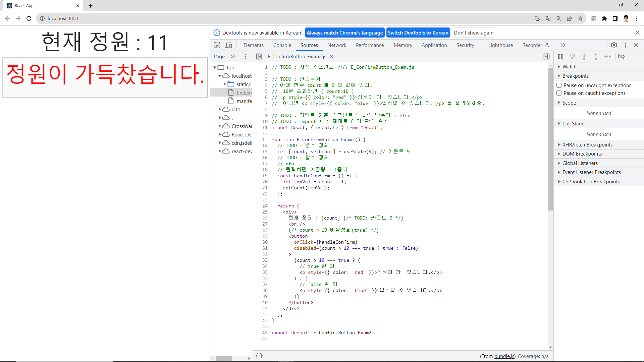Click the pause script execution icon
644x362 pixels.
tap(560, 57)
